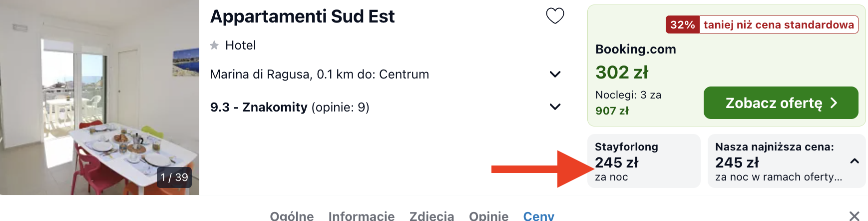Select the Booking.com 302 zł price
This screenshot has width=868, height=221.
click(622, 72)
